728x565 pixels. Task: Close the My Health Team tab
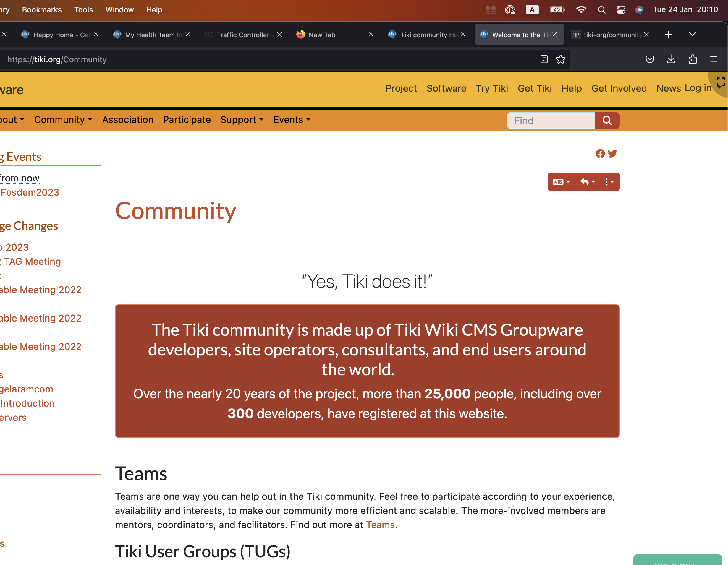[x=188, y=34]
